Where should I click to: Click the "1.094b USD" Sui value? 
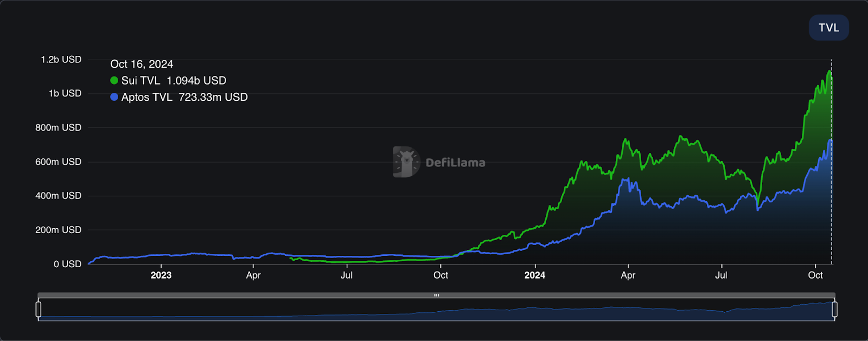[x=196, y=81]
